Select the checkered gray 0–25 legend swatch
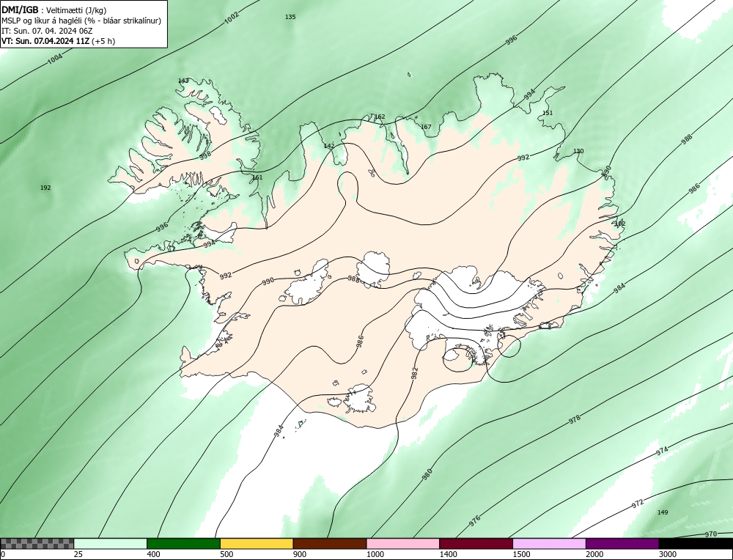 click(37, 544)
